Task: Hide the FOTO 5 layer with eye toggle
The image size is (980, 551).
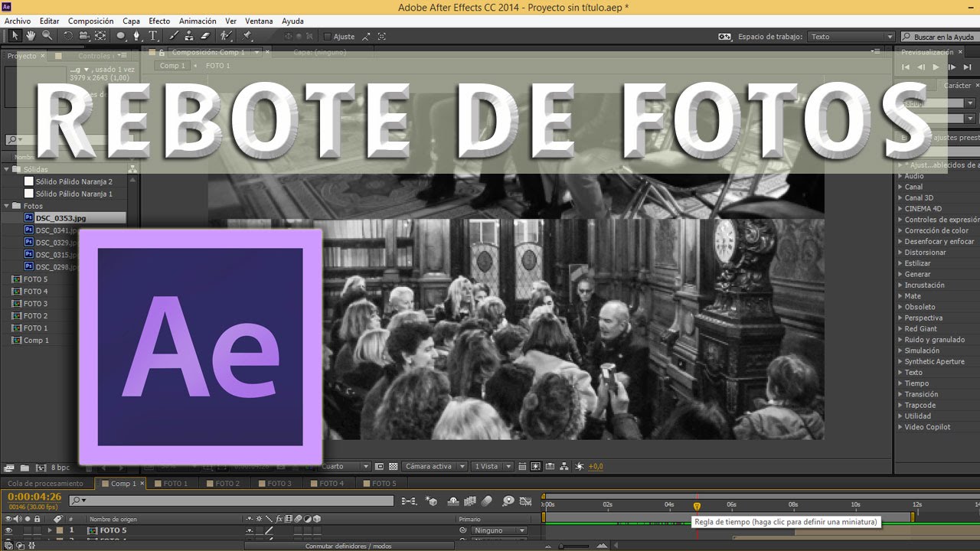Action: (8, 530)
